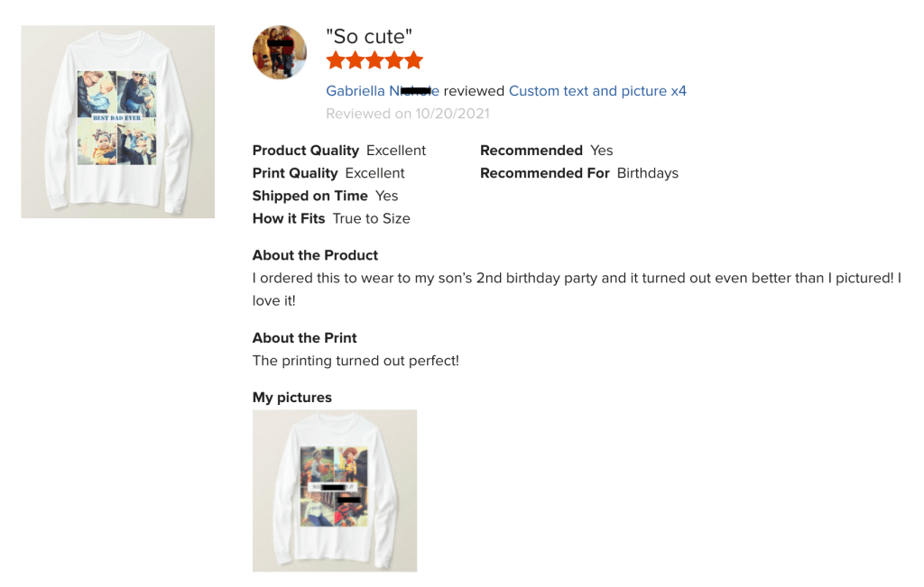The image size is (924, 587).
Task: Click the 'About the Product' heading
Action: pos(315,255)
